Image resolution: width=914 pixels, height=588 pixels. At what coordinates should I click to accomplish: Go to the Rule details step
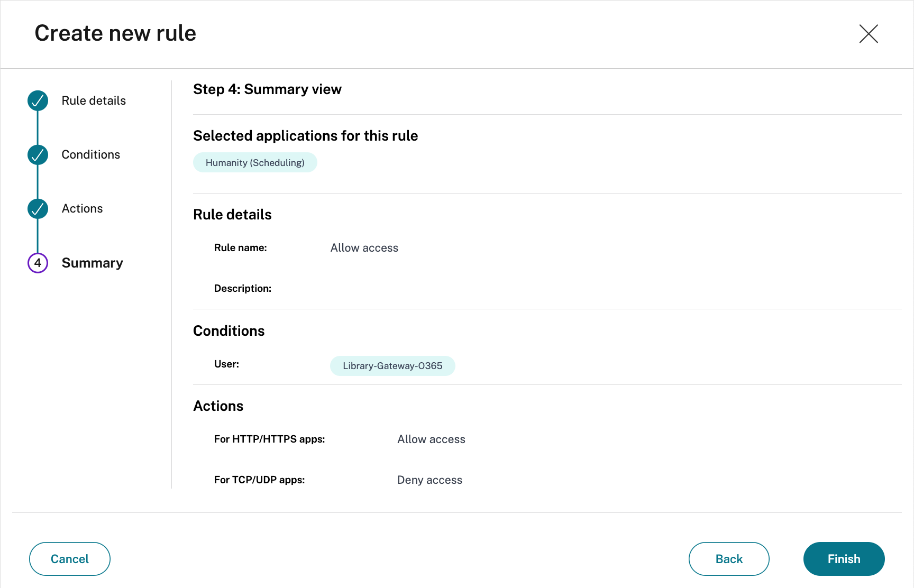click(94, 100)
